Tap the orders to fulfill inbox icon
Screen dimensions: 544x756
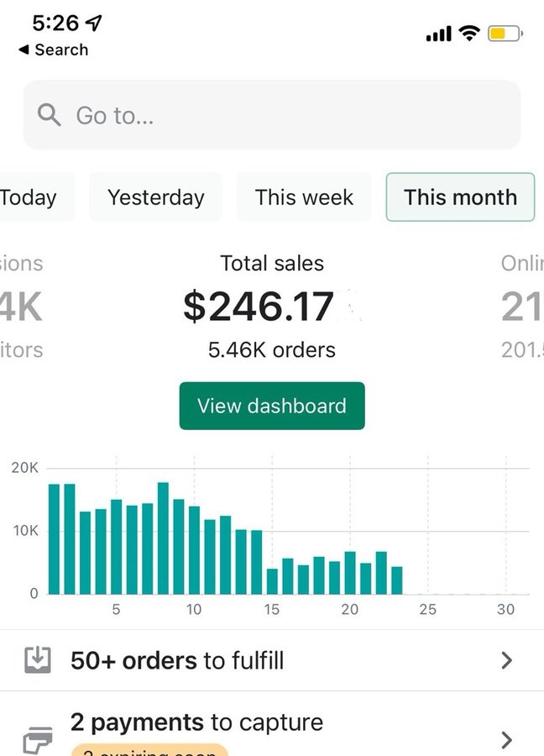pos(37,660)
